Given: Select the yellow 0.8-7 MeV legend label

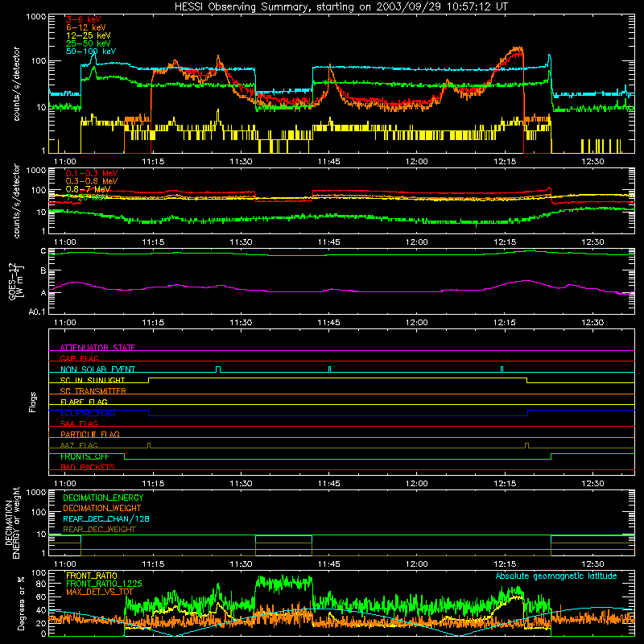Looking at the screenshot, I should pyautogui.click(x=88, y=189).
